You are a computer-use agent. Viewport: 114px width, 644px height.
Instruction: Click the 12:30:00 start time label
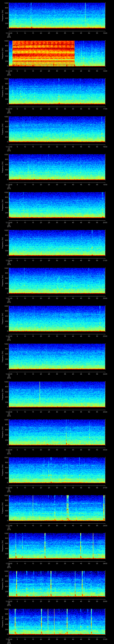(9, 639)
